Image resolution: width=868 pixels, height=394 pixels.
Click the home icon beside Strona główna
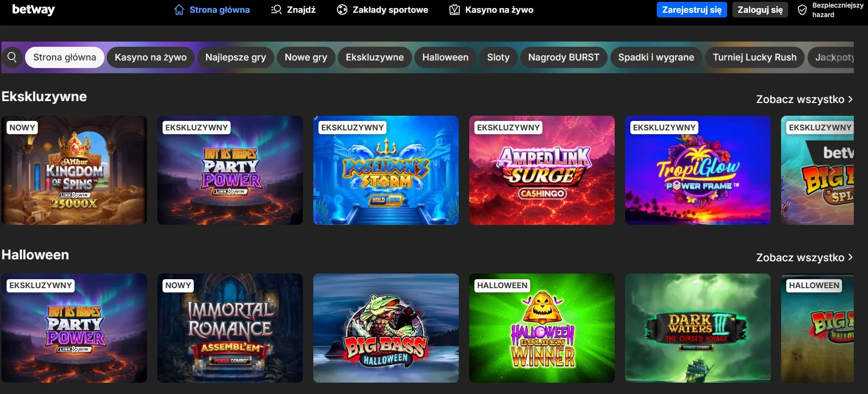click(179, 10)
